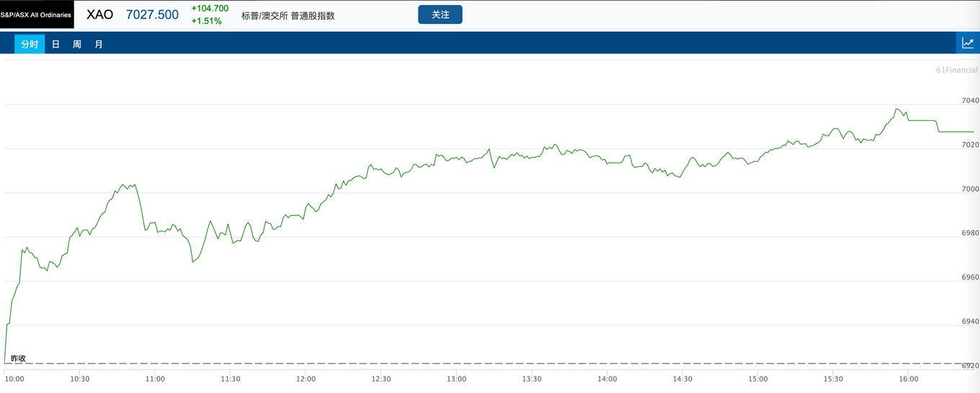Viewport: 980px width, 393px height.
Task: Click the 11:00 time axis label
Action: pos(155,379)
